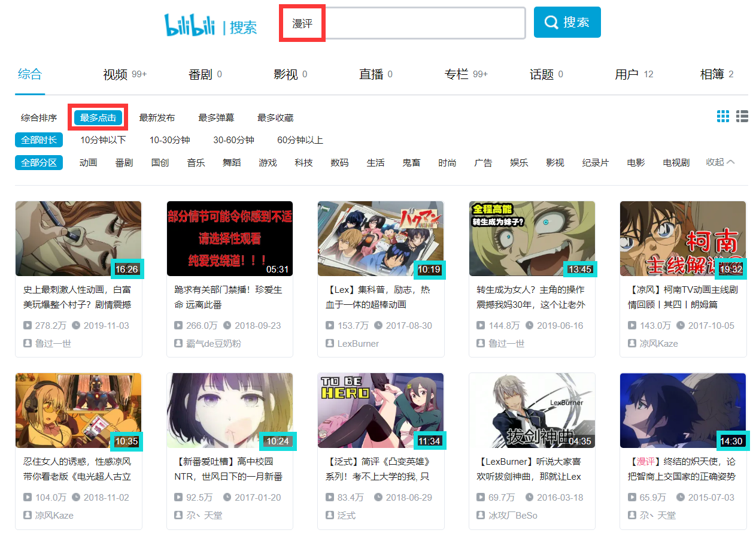The image size is (756, 539).
Task: Open the 直播 results tab
Action: tap(376, 74)
